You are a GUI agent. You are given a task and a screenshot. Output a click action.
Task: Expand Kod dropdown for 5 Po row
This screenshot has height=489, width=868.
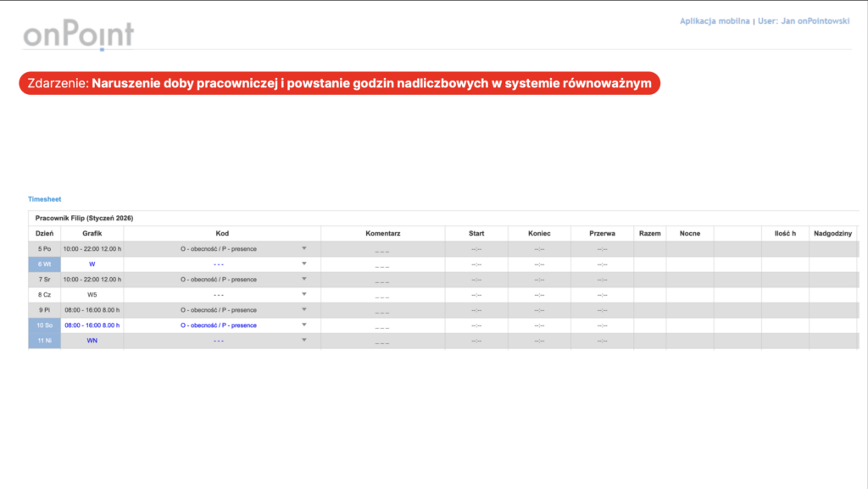coord(304,248)
